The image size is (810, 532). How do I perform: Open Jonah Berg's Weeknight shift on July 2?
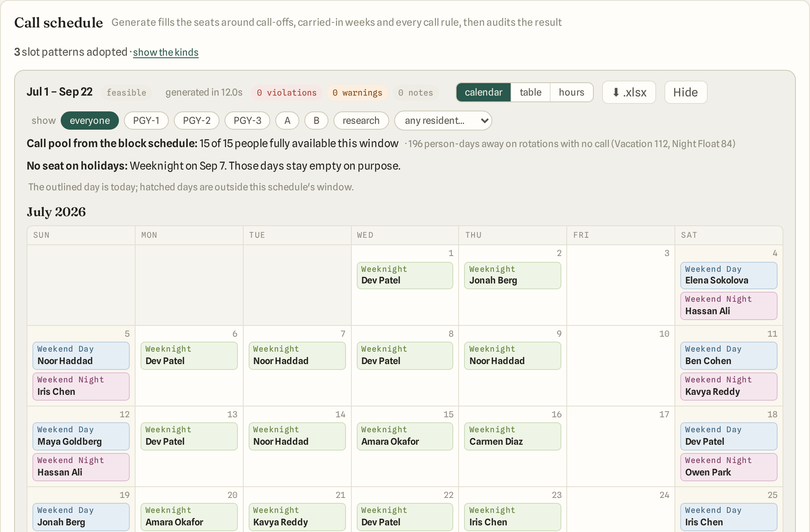(513, 275)
